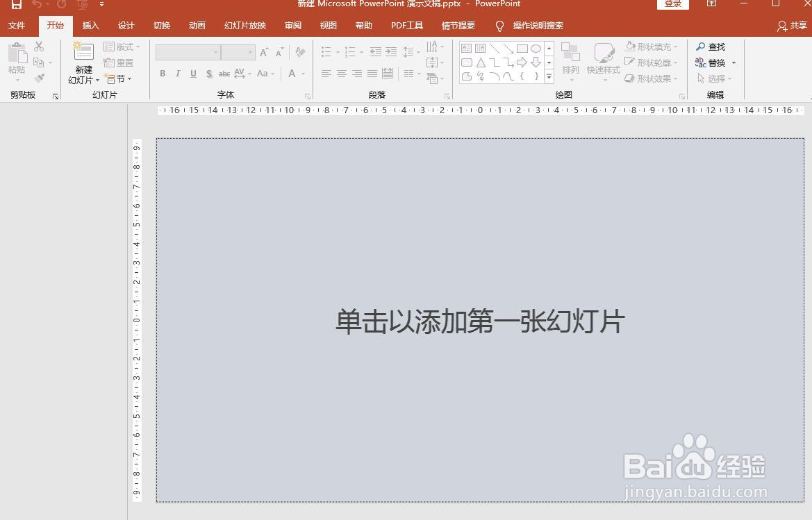This screenshot has height=520, width=812.
Task: Click the format painter brush icon
Action: [40, 77]
